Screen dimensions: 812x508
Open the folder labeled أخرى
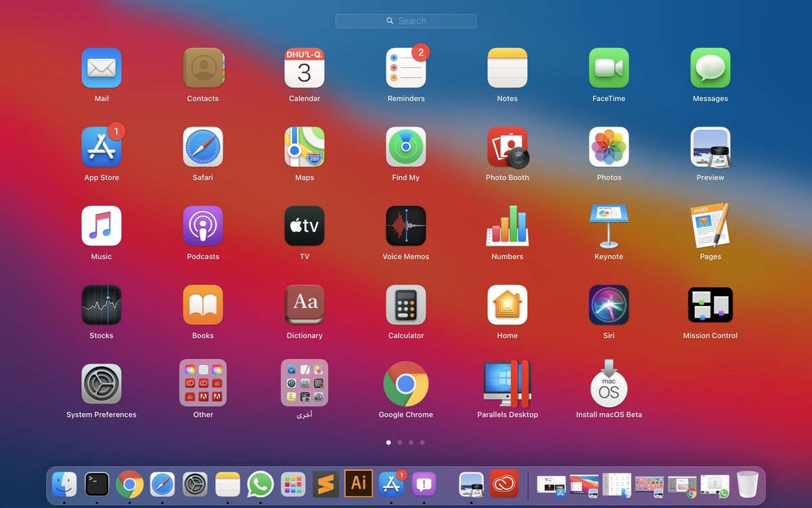(304, 383)
